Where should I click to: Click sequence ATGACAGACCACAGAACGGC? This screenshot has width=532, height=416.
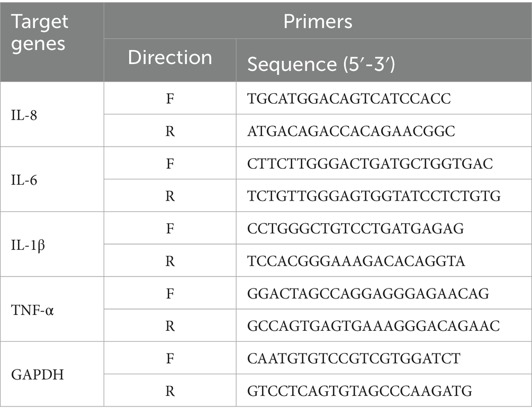click(x=351, y=131)
